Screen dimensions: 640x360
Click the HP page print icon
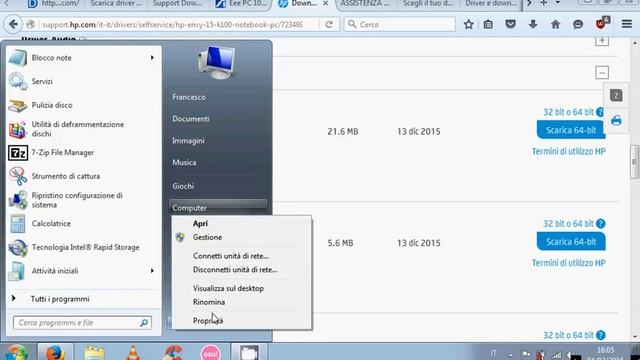click(x=616, y=121)
